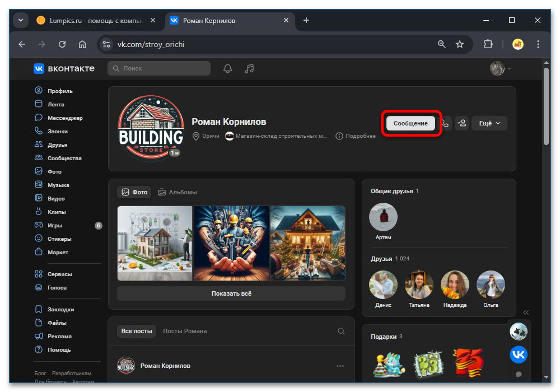Open Закладки bookmarks
This screenshot has width=560, height=392.
(x=55, y=309)
